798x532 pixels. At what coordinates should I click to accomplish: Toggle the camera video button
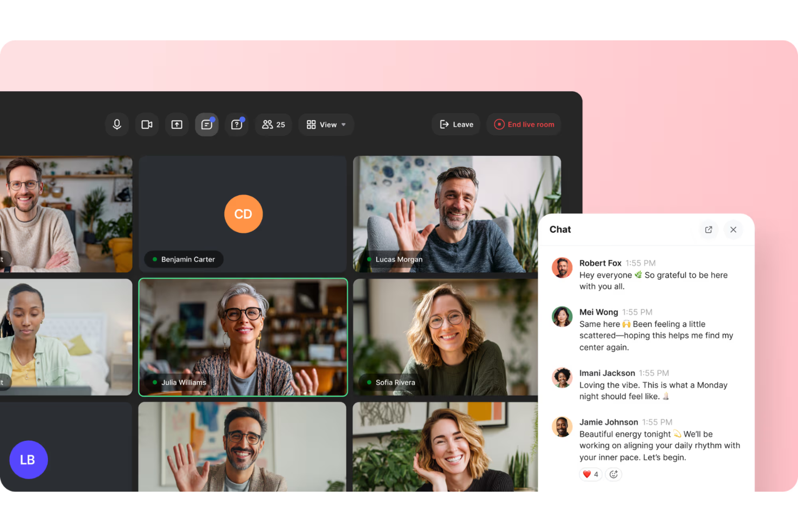tap(147, 125)
